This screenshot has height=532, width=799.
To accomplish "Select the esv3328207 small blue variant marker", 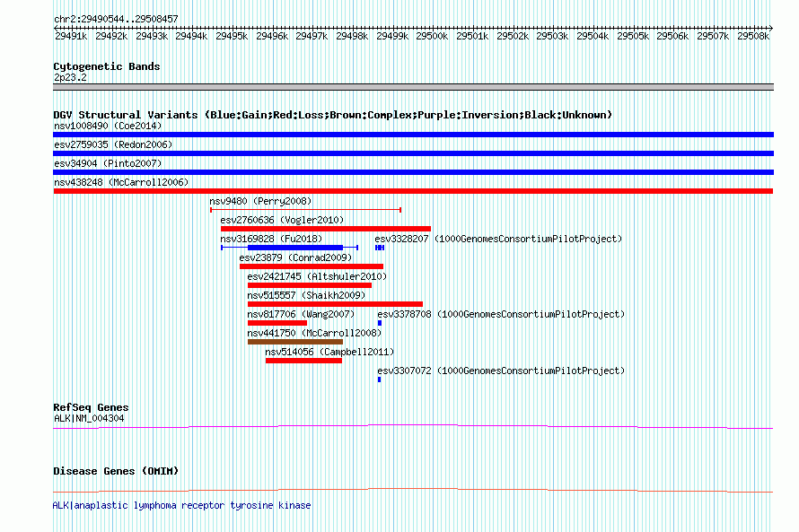I will 379,248.
